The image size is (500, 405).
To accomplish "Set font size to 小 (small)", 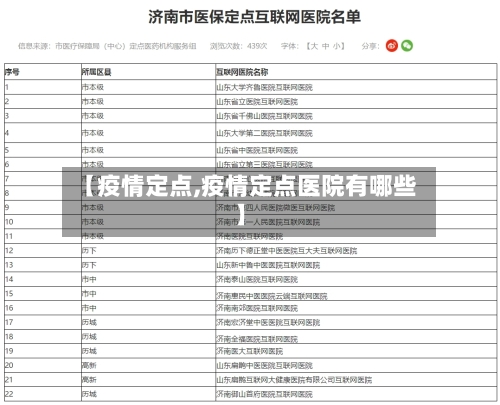I will [x=337, y=46].
